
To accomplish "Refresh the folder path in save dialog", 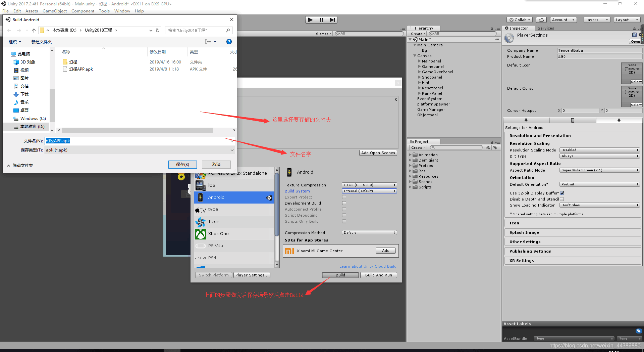I will 158,31.
